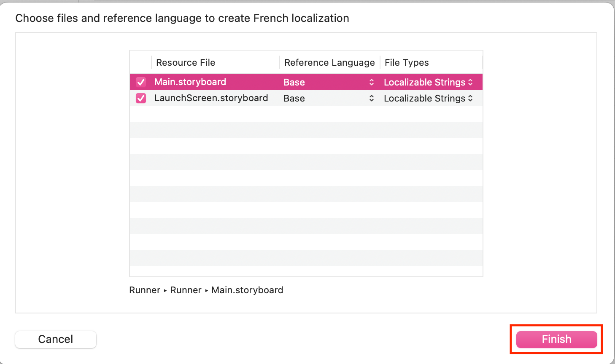Image resolution: width=615 pixels, height=364 pixels.
Task: Click up-down arrows beside Base in LaunchScreen.storyboard row
Action: (371, 98)
